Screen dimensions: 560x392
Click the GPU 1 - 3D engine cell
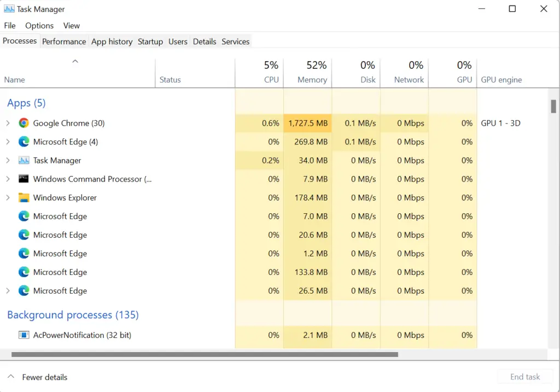click(501, 123)
